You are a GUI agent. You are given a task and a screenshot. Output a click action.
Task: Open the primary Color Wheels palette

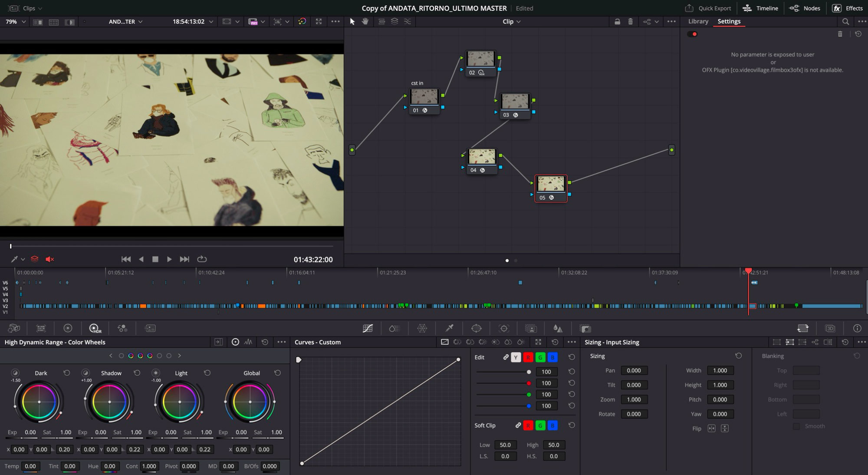click(x=68, y=328)
